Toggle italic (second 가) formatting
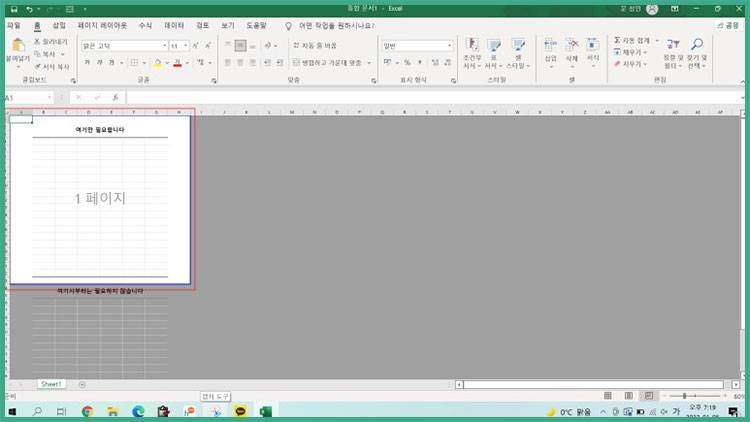Viewport: 750px width, 422px height. (99, 63)
